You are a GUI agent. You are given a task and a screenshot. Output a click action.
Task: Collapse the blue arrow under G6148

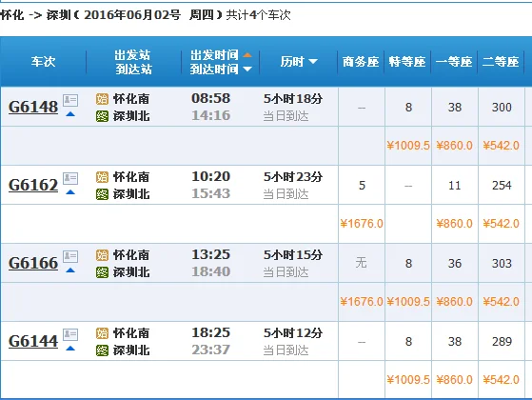[70, 114]
